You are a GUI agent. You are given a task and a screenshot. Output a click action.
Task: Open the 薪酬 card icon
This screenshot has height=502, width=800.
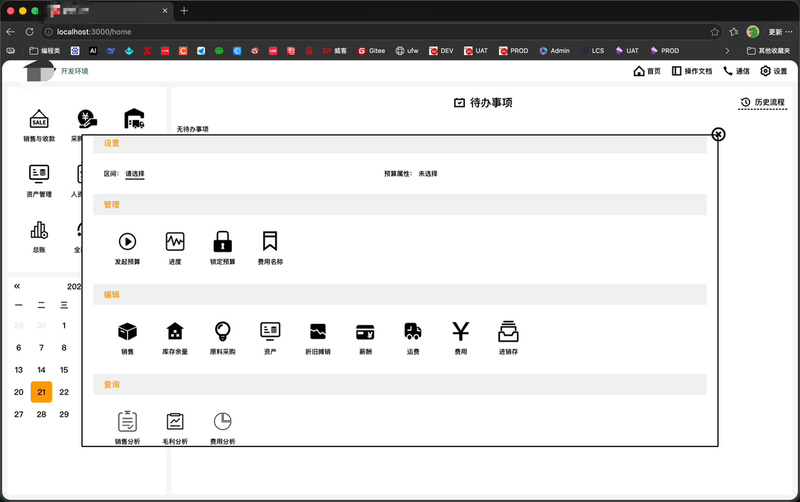pos(365,332)
